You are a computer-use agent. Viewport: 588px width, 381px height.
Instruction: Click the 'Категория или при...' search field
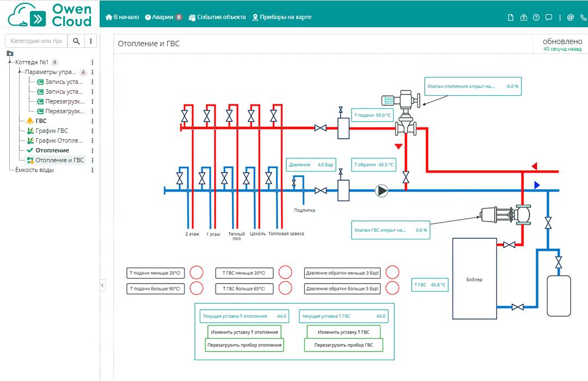(x=36, y=41)
